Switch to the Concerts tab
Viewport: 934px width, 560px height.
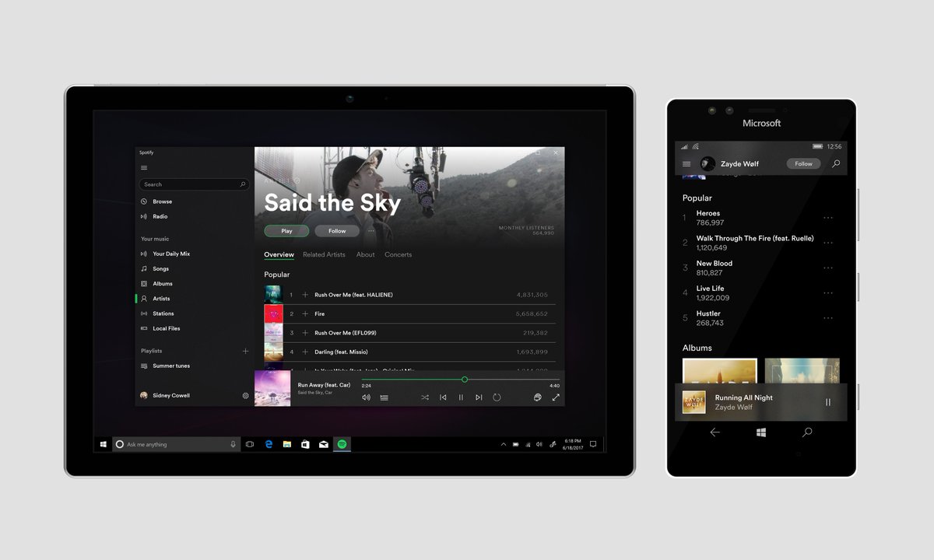[398, 254]
